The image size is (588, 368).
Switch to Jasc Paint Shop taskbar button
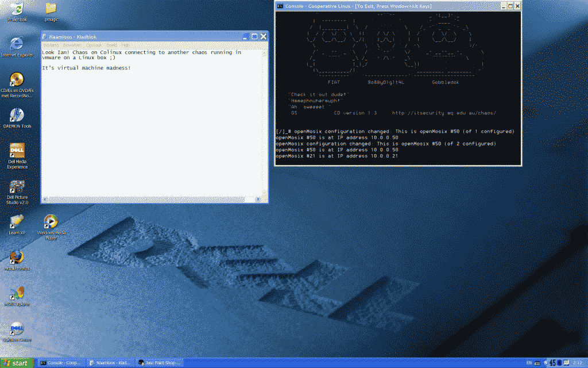coord(159,363)
